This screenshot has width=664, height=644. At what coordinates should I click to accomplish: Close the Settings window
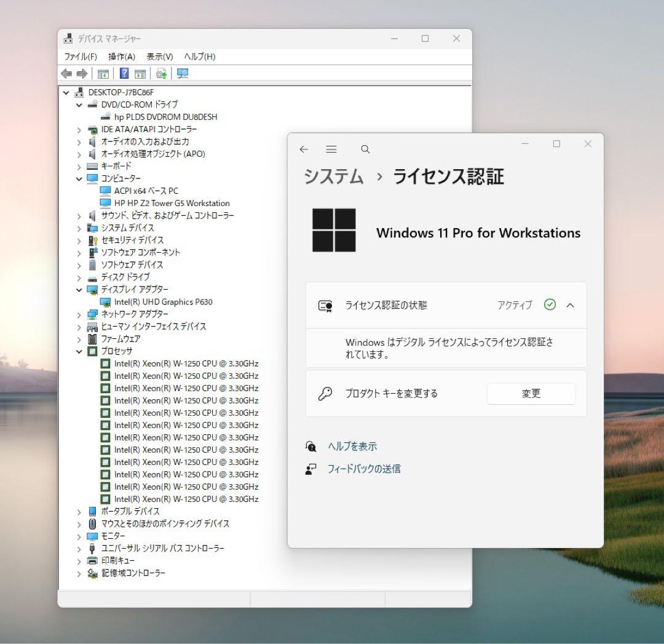588,144
